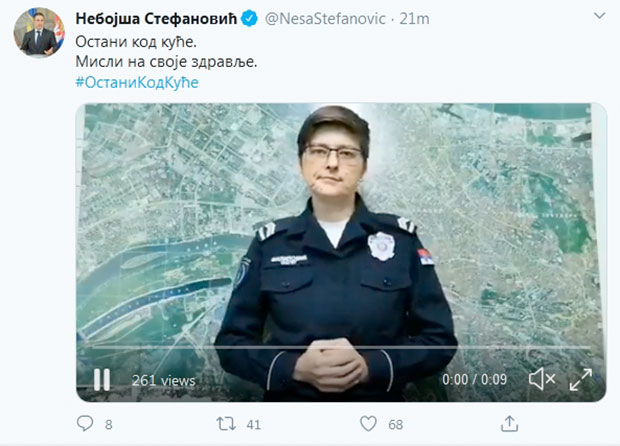Pause the video playback
The width and height of the screenshot is (620, 446).
coord(102,380)
